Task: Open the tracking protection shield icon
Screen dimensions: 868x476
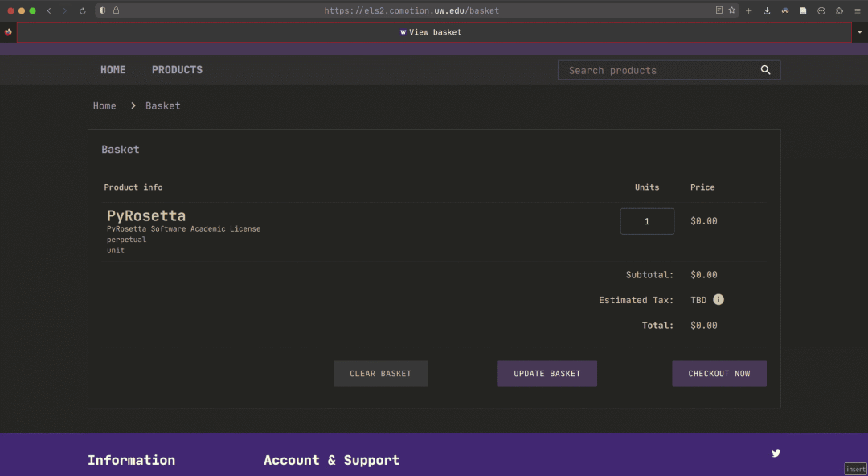Action: [x=102, y=10]
